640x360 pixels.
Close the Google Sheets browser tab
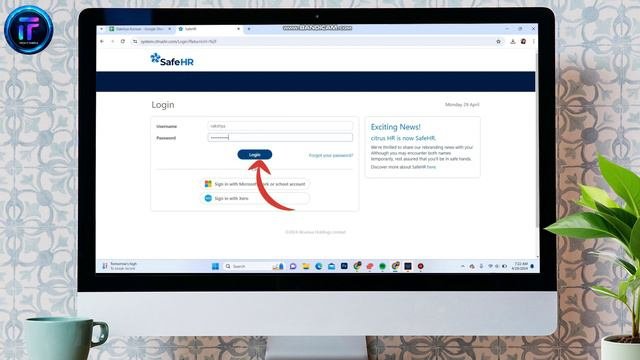pos(170,29)
